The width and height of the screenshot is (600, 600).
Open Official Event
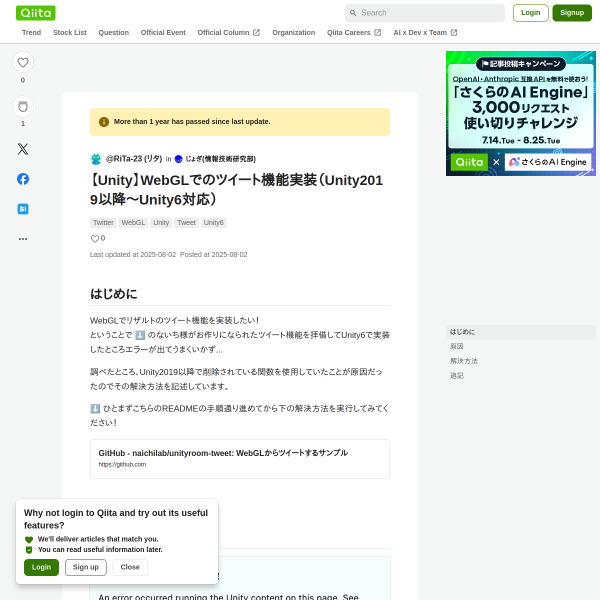[163, 33]
